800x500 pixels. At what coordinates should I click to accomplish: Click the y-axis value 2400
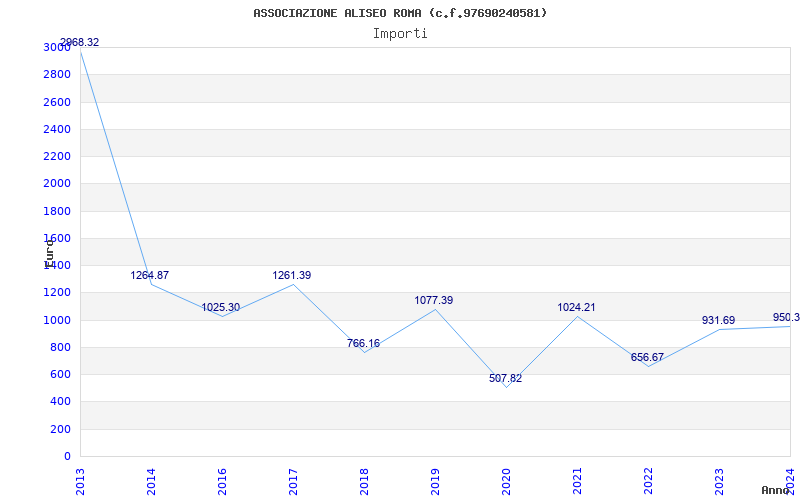point(57,129)
